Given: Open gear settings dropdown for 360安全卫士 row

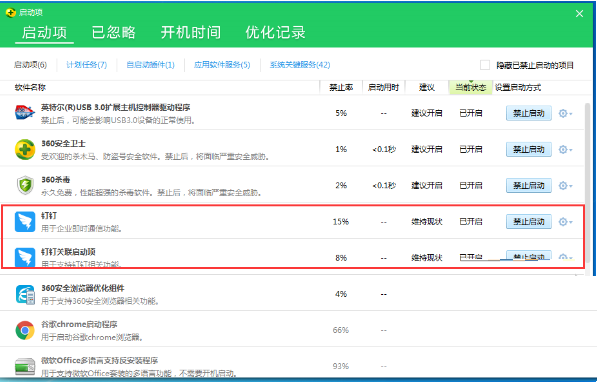Looking at the screenshot, I should pos(565,150).
